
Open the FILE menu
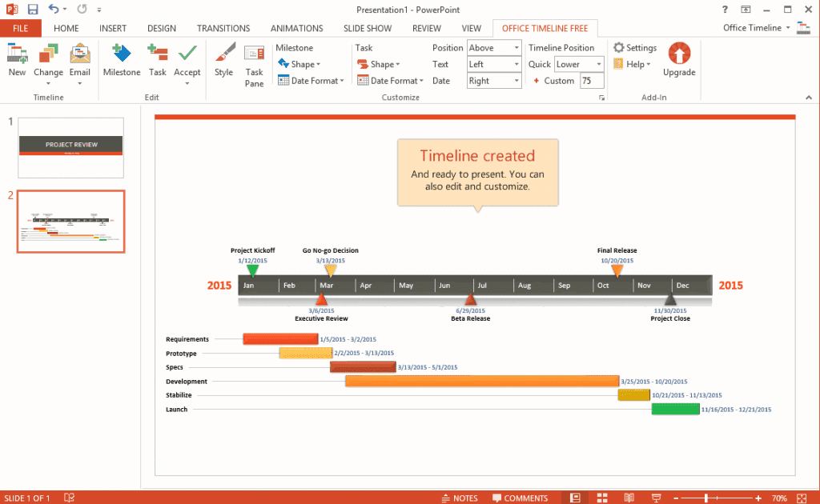point(20,27)
